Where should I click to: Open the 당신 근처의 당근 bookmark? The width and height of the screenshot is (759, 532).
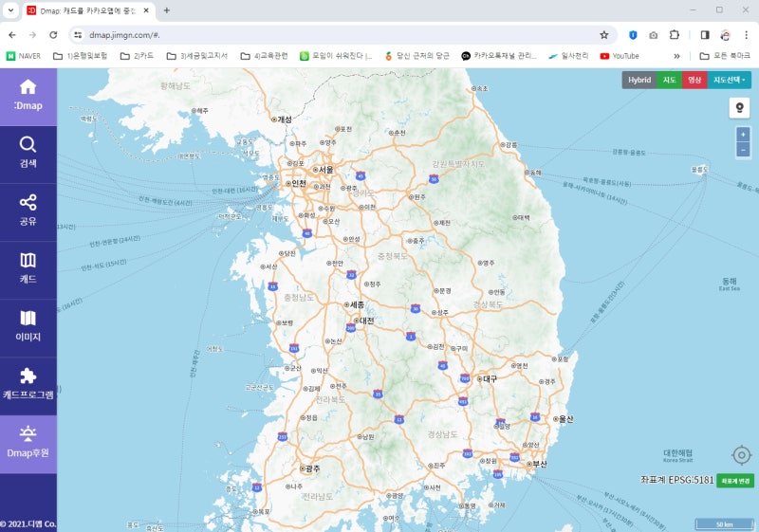[417, 56]
